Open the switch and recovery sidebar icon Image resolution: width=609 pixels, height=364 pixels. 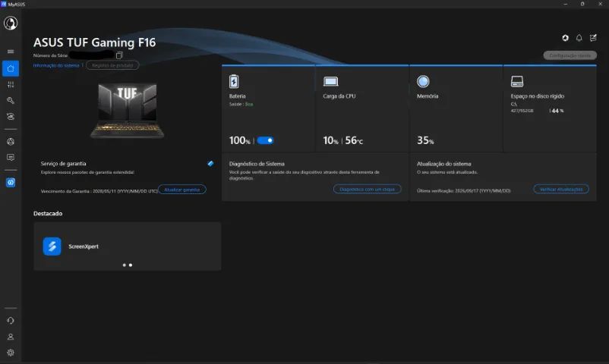pos(11,117)
